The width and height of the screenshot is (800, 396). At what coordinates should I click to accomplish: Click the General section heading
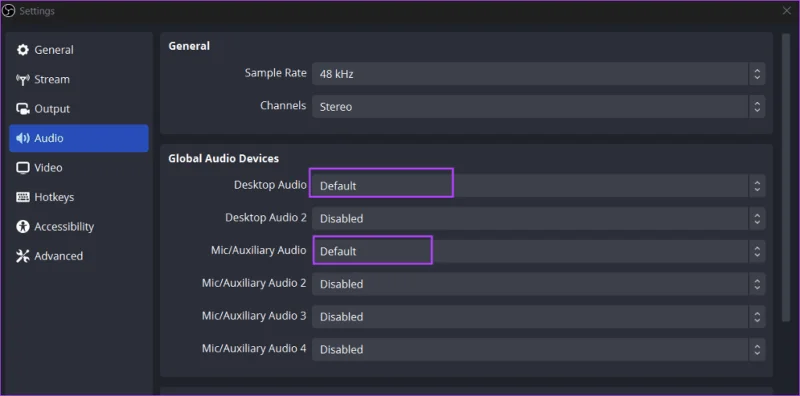click(189, 46)
